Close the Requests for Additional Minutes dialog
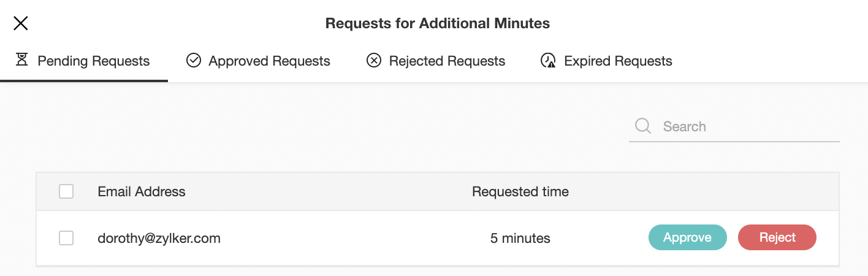The image size is (868, 276). tap(21, 23)
